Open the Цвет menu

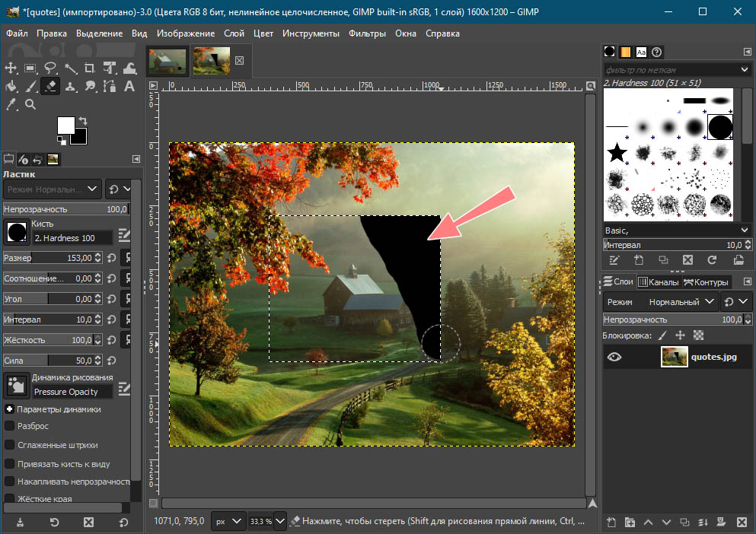(x=263, y=33)
